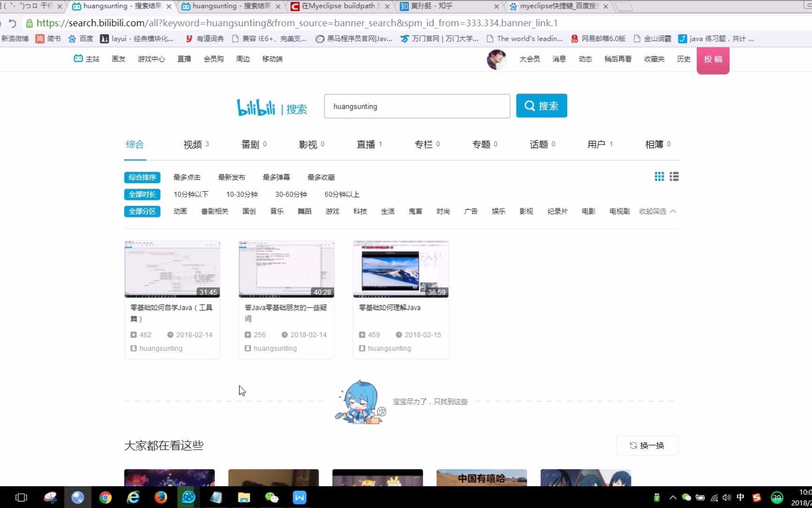The width and height of the screenshot is (812, 508).
Task: Show hidden system tray icons
Action: coord(673,498)
